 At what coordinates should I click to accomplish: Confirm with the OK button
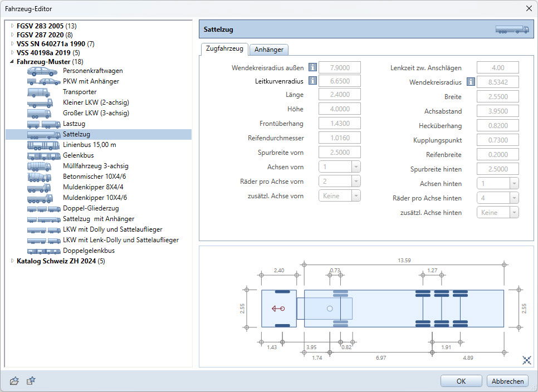pyautogui.click(x=461, y=381)
